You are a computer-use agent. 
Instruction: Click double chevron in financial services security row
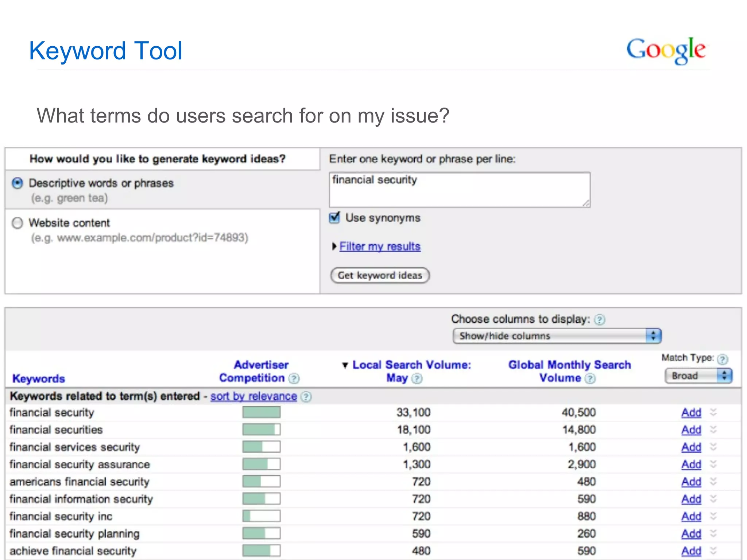[713, 447]
